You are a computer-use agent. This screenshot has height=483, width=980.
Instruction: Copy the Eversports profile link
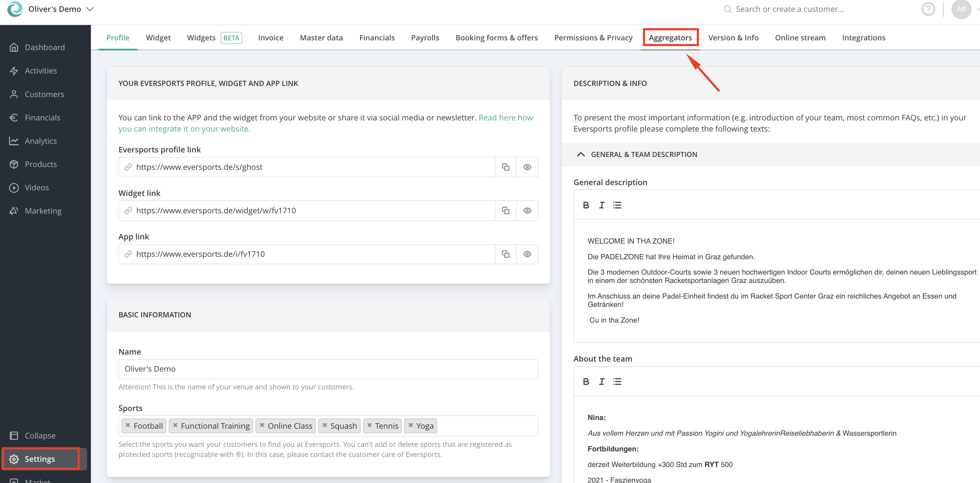click(x=506, y=167)
